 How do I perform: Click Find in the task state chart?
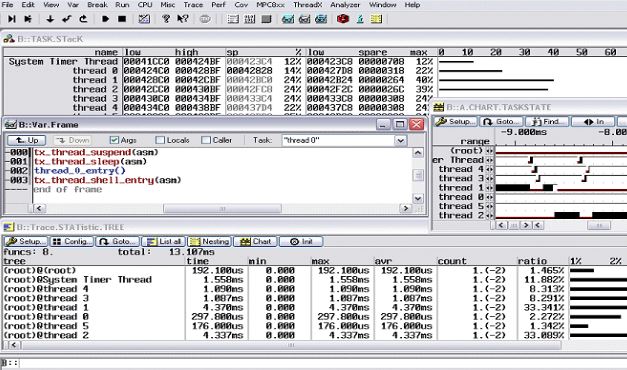pos(547,122)
